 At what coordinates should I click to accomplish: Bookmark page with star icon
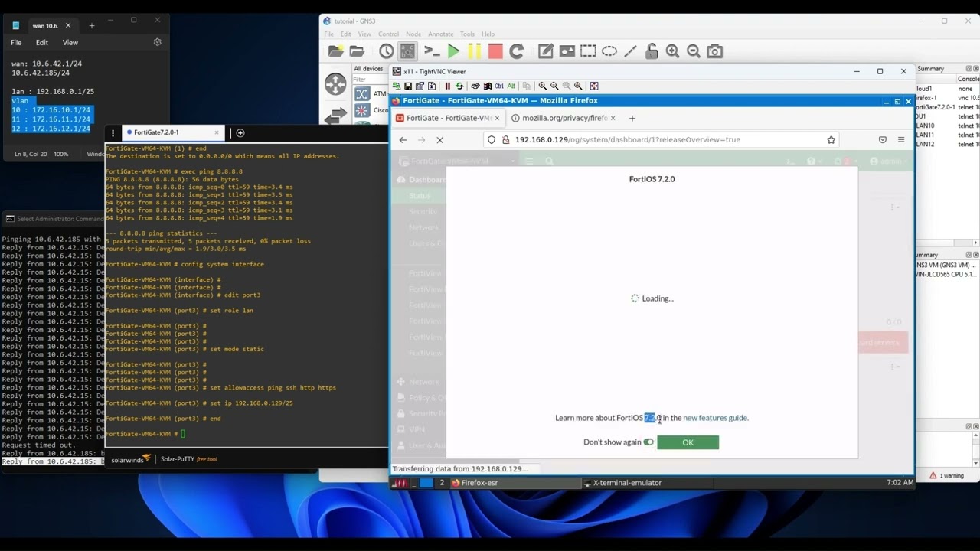tap(831, 140)
